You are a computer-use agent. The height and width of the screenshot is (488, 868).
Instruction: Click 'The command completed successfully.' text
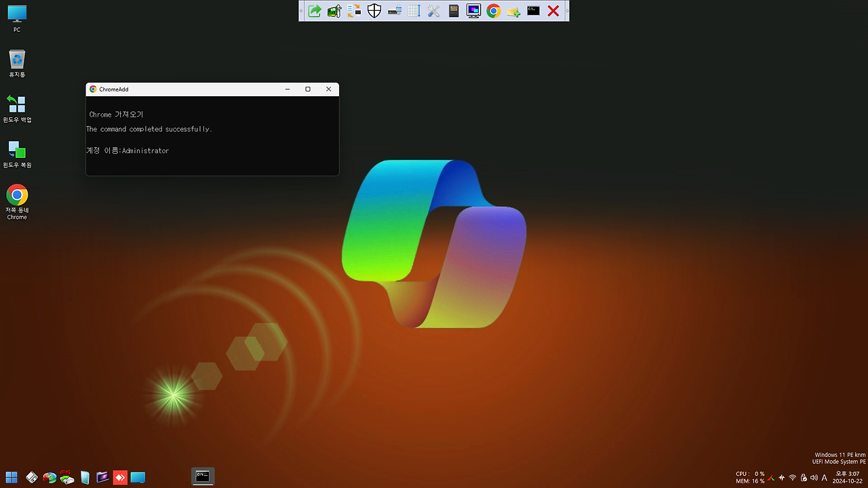point(149,129)
